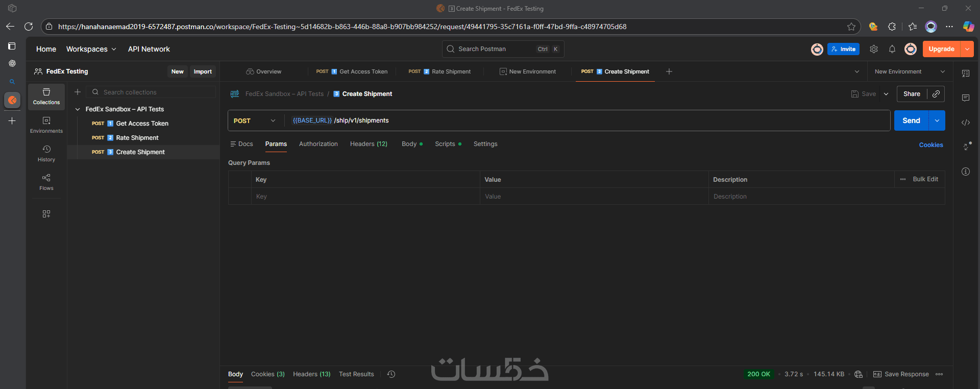Open the browser extensions puzzle icon

[892, 27]
